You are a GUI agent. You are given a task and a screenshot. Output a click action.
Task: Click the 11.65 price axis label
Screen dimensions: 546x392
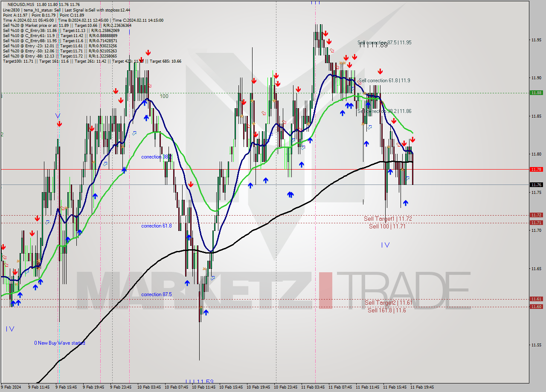[536, 269]
